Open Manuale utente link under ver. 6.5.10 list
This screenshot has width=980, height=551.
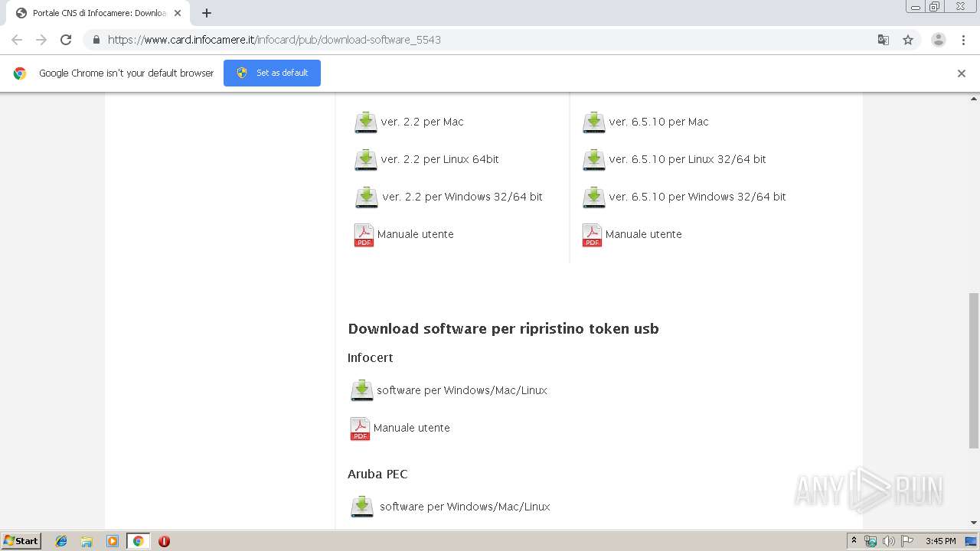[x=643, y=234]
